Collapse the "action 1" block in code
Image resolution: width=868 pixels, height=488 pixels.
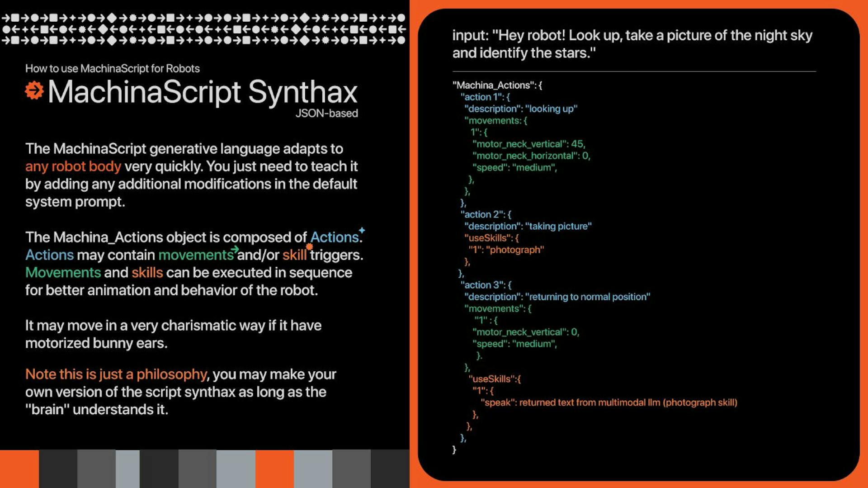(484, 97)
